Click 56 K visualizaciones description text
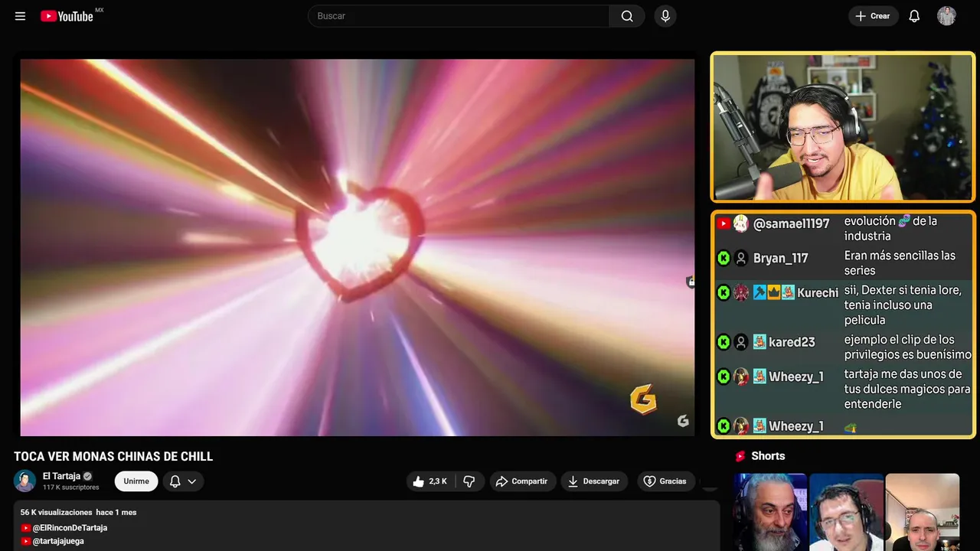980x551 pixels. pyautogui.click(x=57, y=513)
